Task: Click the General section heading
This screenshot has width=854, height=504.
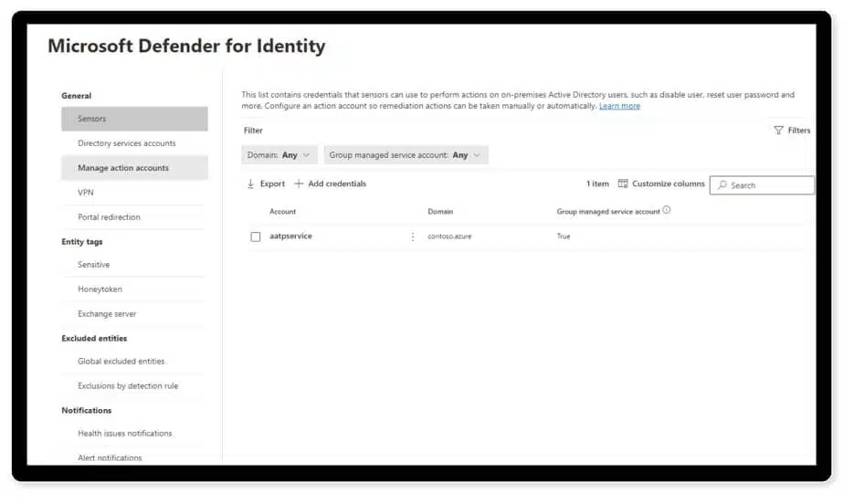Action: [76, 96]
